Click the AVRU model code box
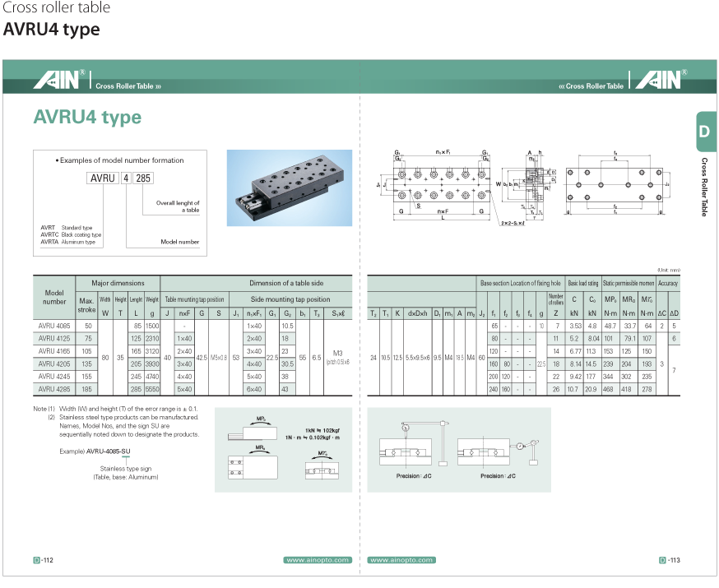 point(103,178)
